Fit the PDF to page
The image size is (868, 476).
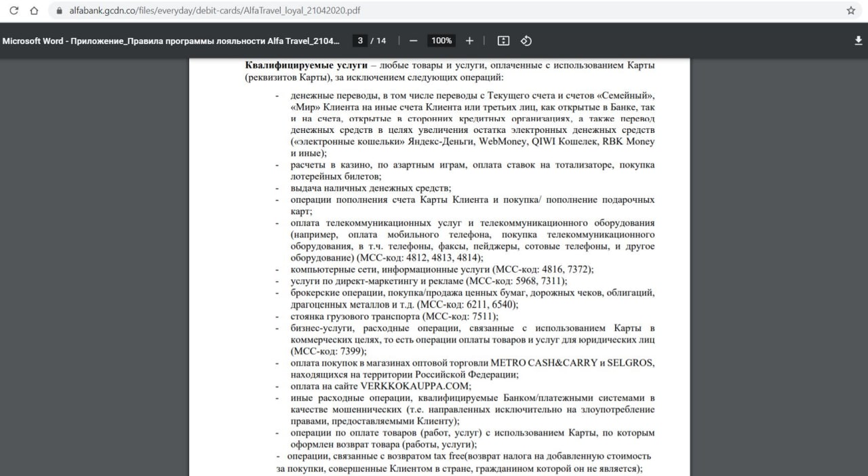[x=503, y=41]
